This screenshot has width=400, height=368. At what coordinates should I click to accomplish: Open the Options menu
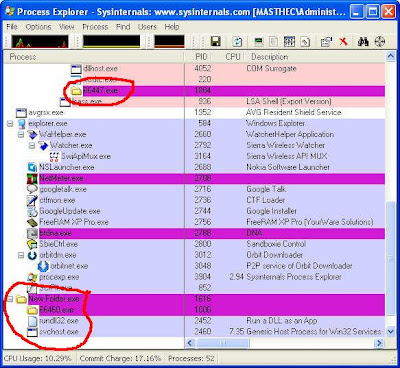pos(39,27)
